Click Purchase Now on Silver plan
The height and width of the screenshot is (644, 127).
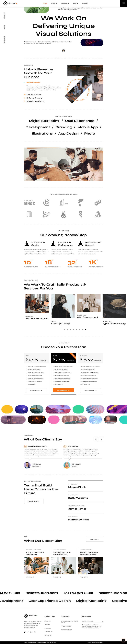click(63, 390)
